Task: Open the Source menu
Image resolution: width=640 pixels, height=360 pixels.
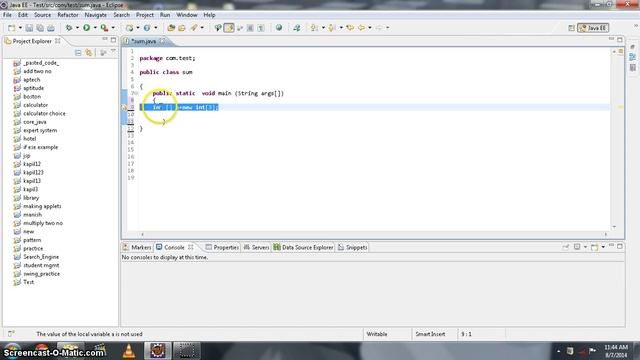Action: [42, 15]
